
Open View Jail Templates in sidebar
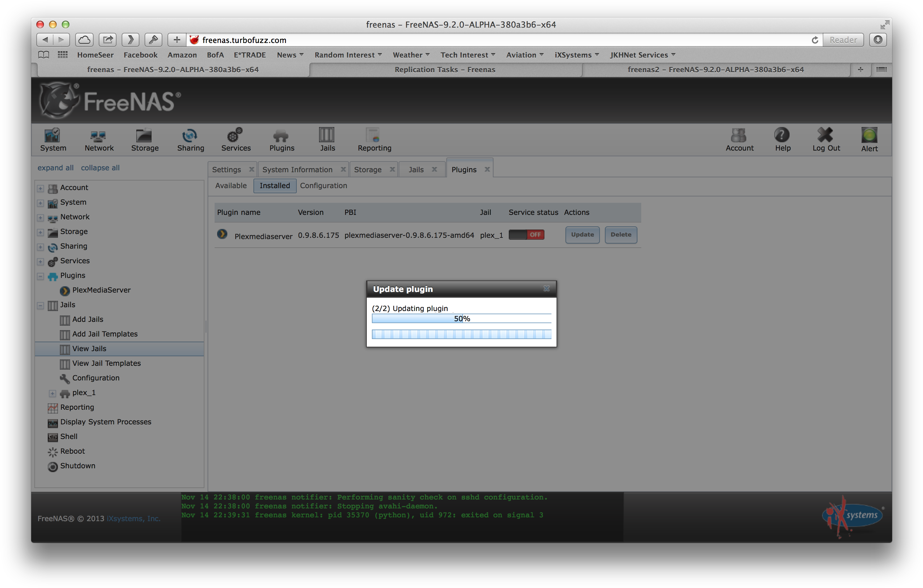pos(106,363)
